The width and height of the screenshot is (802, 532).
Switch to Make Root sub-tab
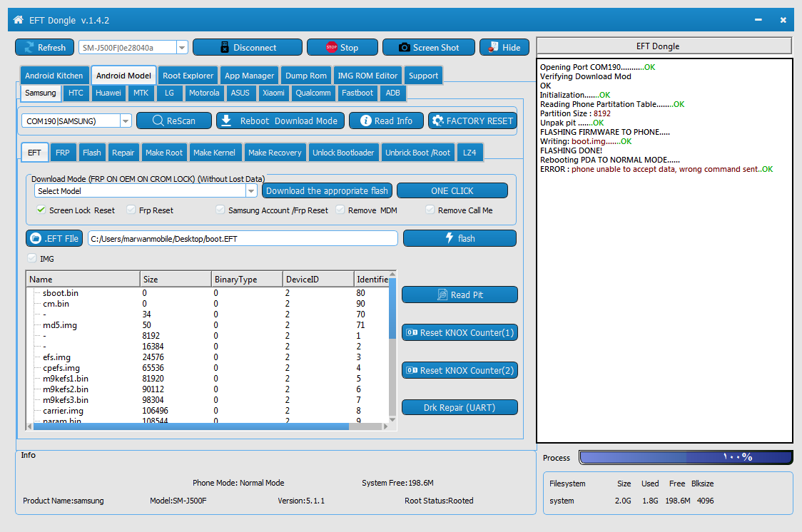[x=163, y=153]
